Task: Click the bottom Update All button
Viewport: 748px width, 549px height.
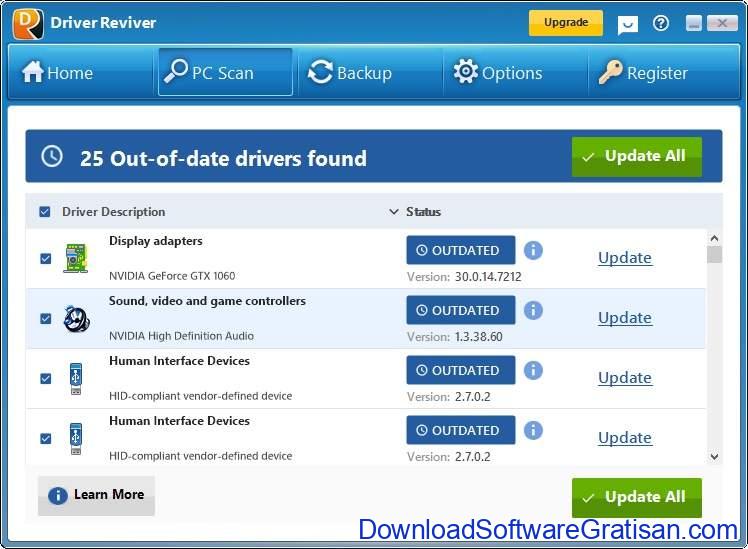Action: [x=637, y=497]
